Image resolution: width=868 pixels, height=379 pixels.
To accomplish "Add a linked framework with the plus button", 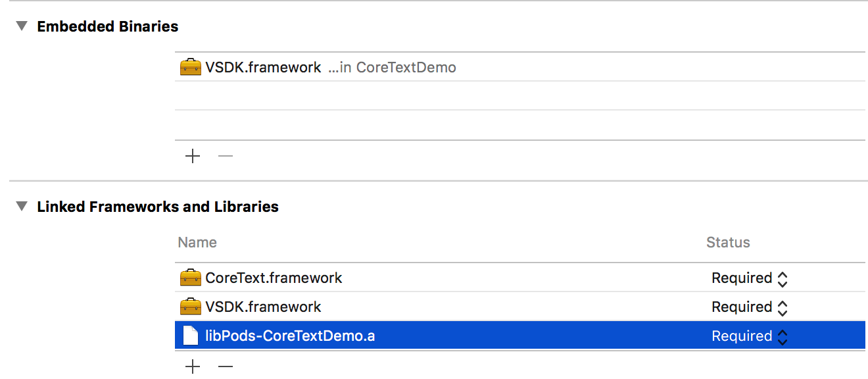I will [193, 366].
